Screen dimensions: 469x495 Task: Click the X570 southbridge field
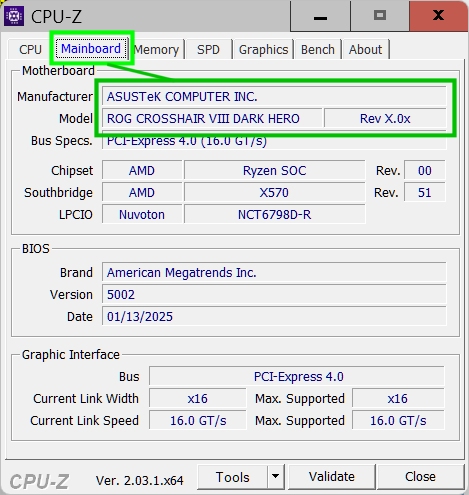tap(274, 193)
